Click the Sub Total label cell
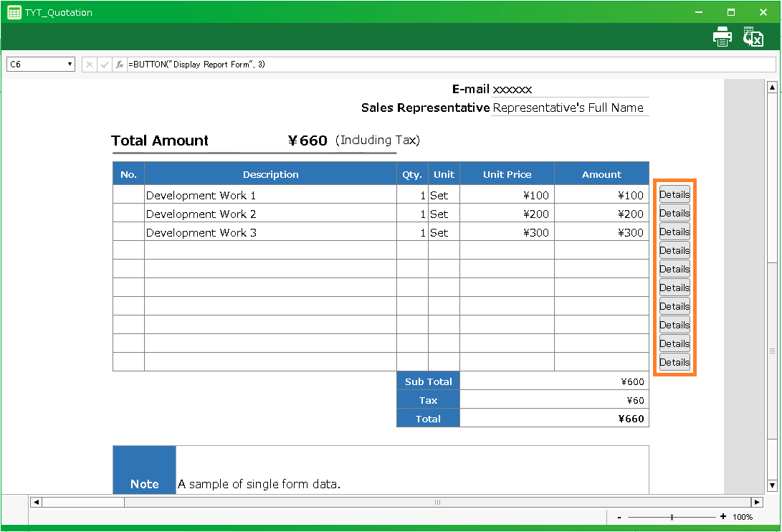This screenshot has width=782, height=532. coord(428,381)
